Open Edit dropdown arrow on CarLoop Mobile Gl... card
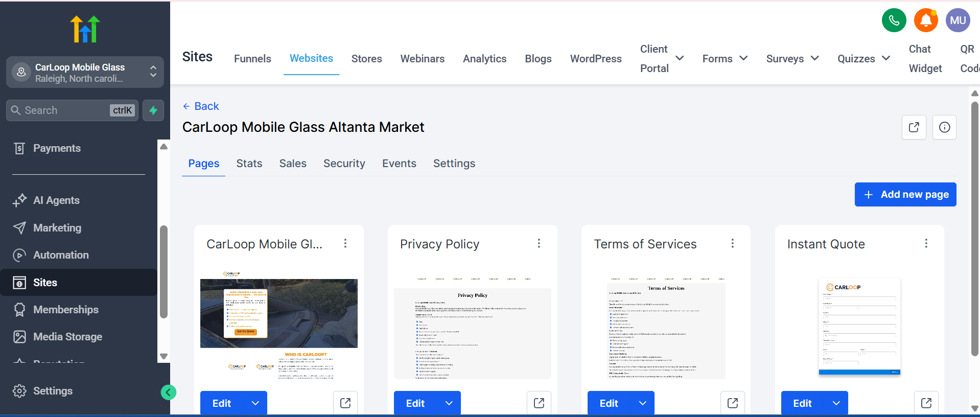Viewport: 980px width, 417px height. 255,403
